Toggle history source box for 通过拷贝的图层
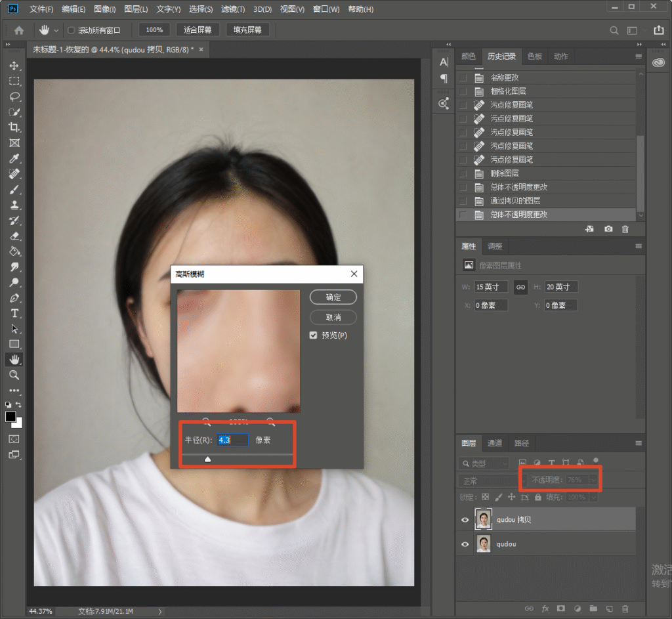The height and width of the screenshot is (619, 672). coord(463,201)
